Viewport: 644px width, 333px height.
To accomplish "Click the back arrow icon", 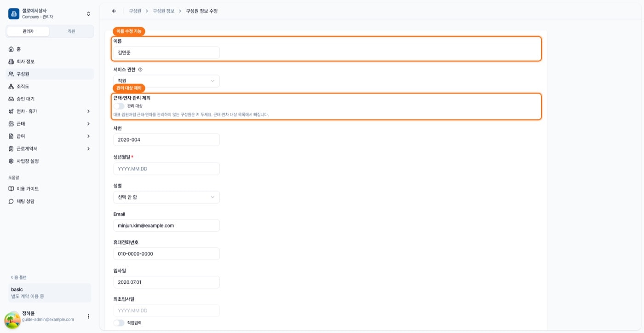I will click(114, 11).
